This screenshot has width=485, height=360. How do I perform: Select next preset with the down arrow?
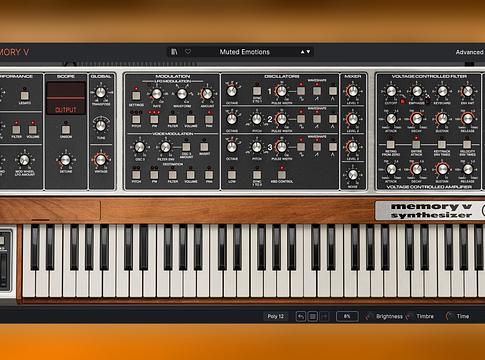308,52
